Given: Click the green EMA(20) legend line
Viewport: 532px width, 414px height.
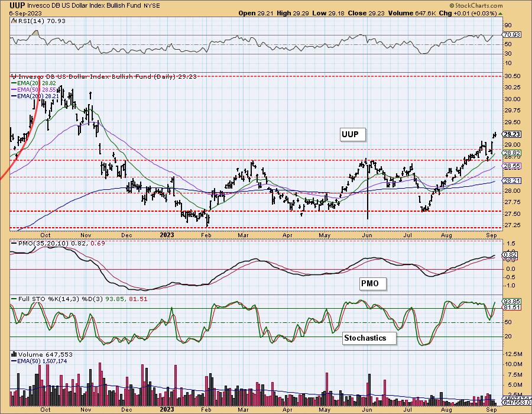Looking at the screenshot, I should pyautogui.click(x=14, y=83).
